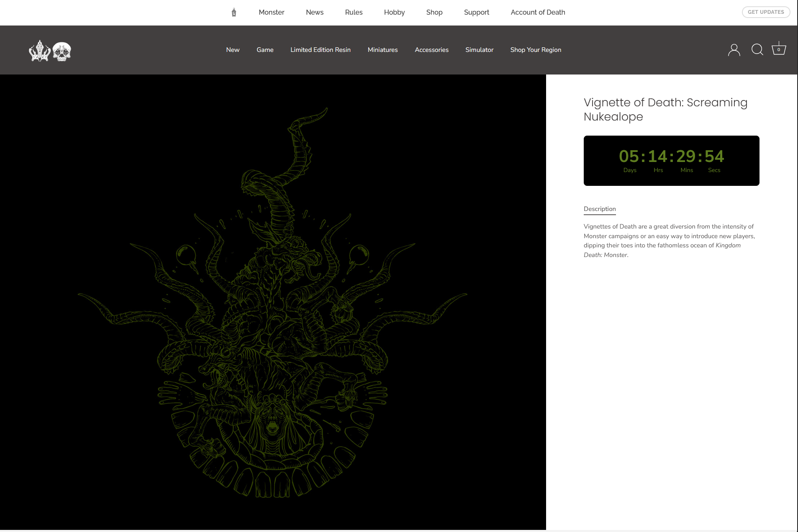
Task: Choose Shop Your Region
Action: point(536,50)
